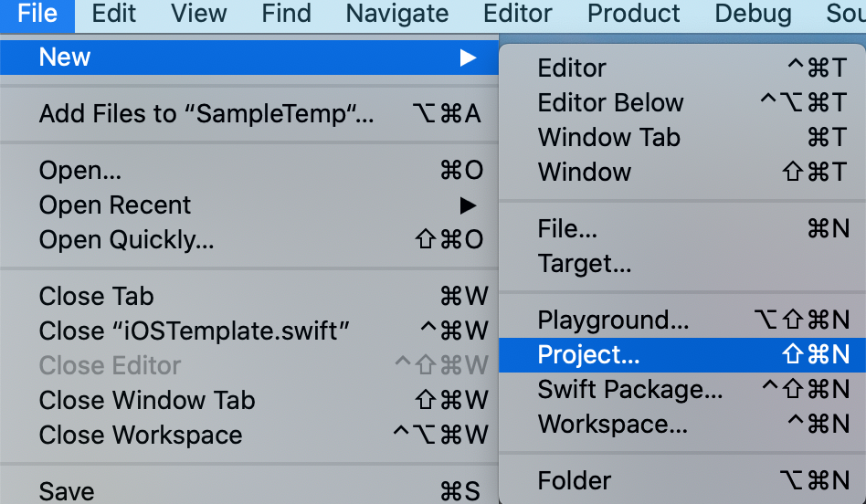This screenshot has height=504, width=866.
Task: Open the Edit menu in menu bar
Action: (x=114, y=14)
